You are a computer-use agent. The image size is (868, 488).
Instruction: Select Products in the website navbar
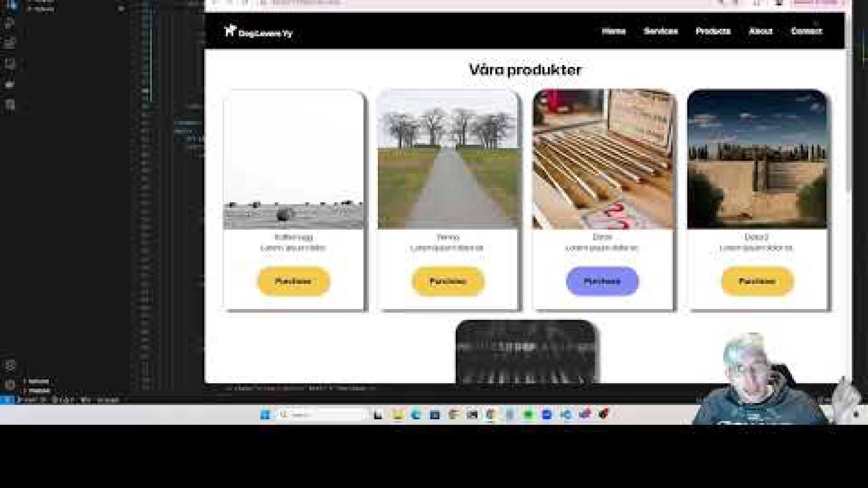point(713,31)
